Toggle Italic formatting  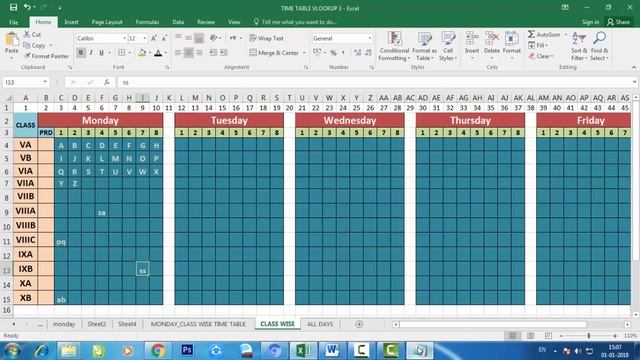coord(91,53)
